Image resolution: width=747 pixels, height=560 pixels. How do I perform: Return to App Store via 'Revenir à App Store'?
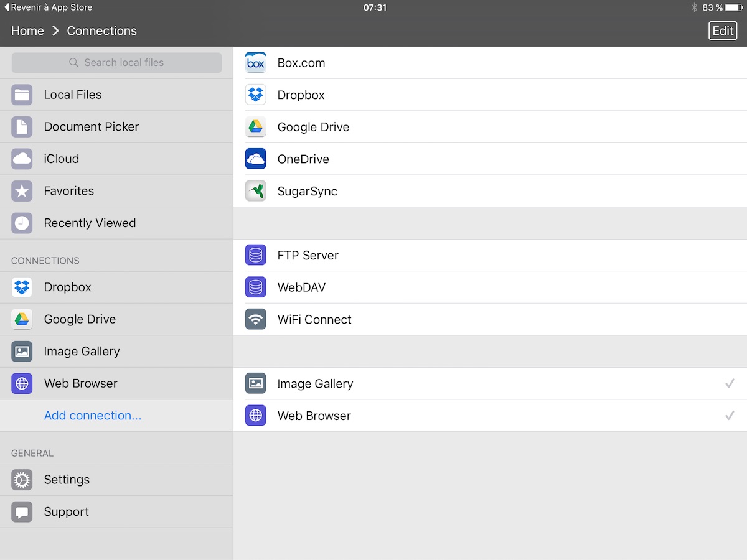tap(48, 7)
